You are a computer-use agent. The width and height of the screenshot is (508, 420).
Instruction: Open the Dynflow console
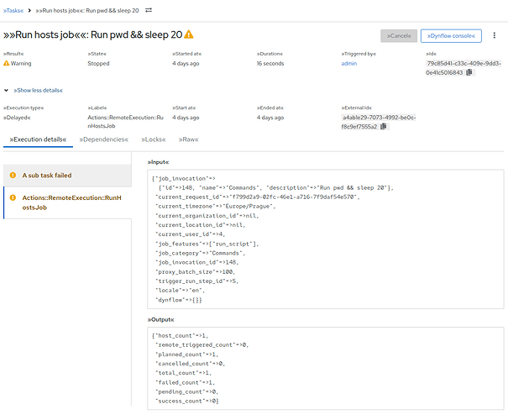tap(451, 35)
